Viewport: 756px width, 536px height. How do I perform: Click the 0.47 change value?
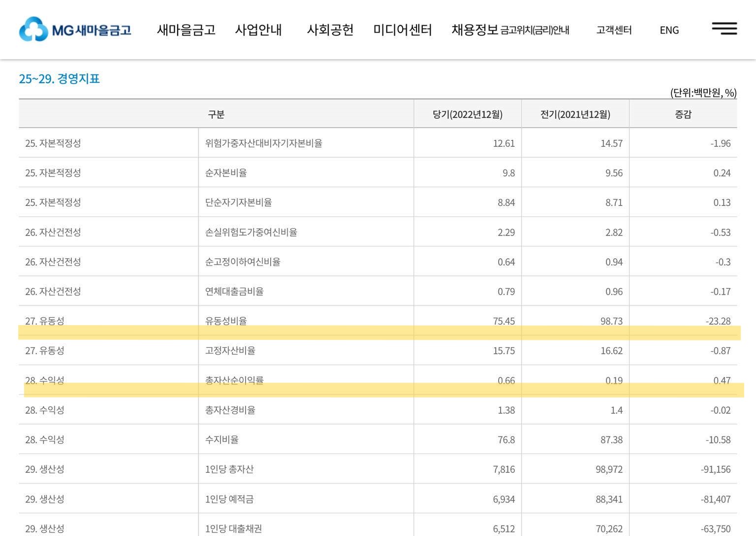[722, 380]
